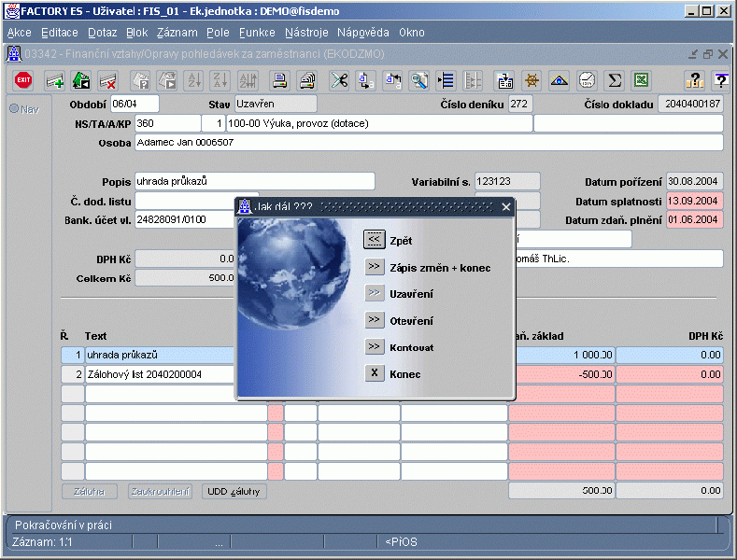This screenshot has height=560, width=737.
Task: Click the Č. dod. listu field
Action: point(185,201)
